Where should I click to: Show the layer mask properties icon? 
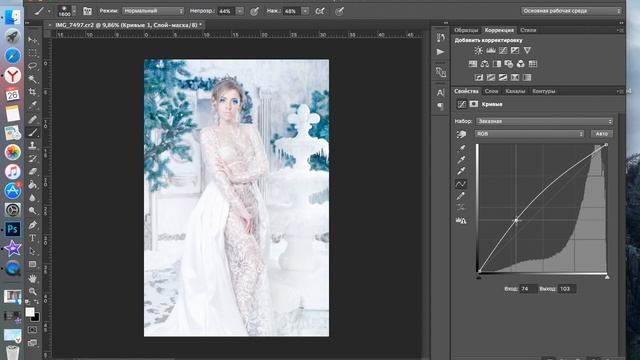[x=473, y=104]
